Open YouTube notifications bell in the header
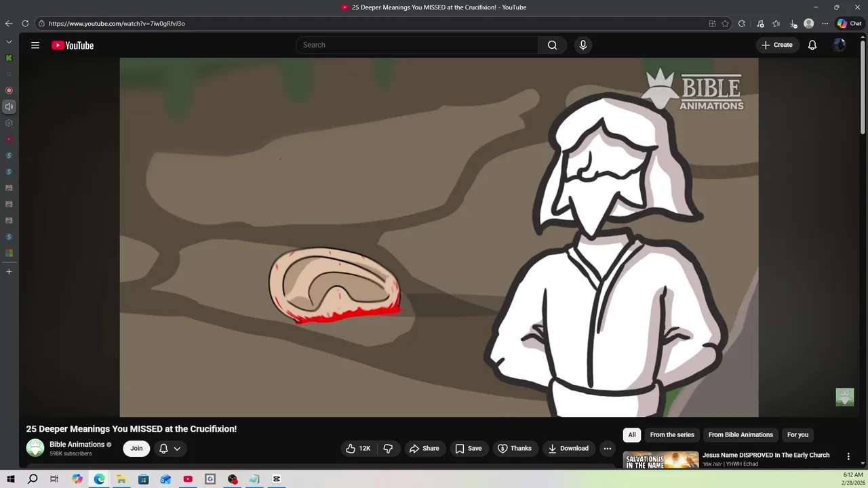 (812, 45)
